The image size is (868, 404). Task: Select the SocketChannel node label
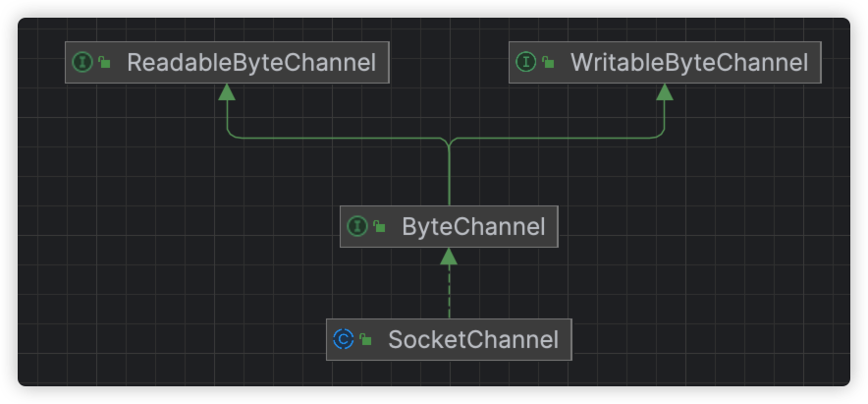pyautogui.click(x=473, y=340)
